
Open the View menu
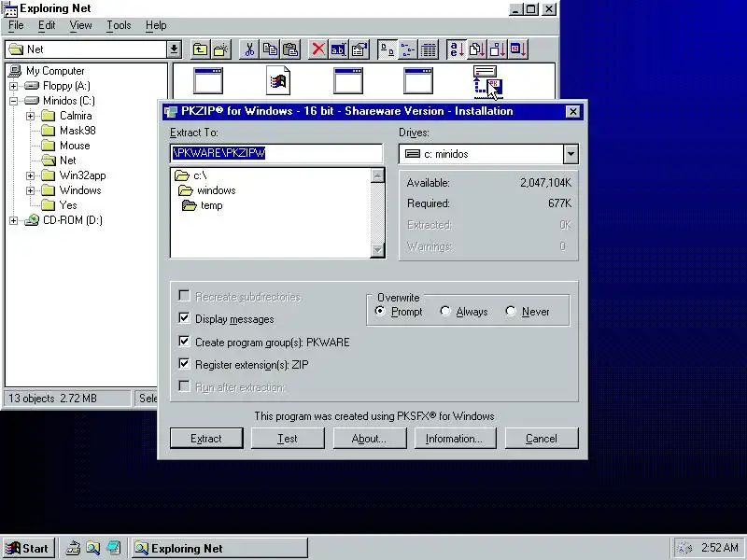point(80,25)
